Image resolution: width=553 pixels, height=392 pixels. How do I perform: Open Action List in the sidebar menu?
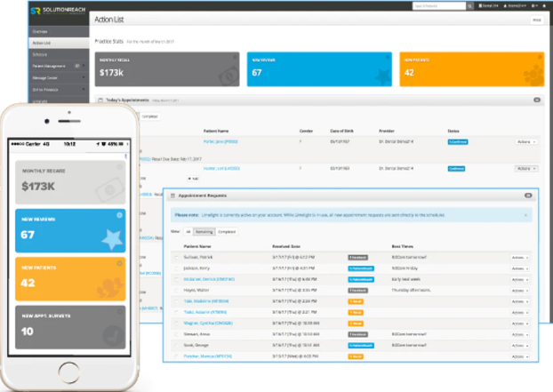[x=44, y=43]
